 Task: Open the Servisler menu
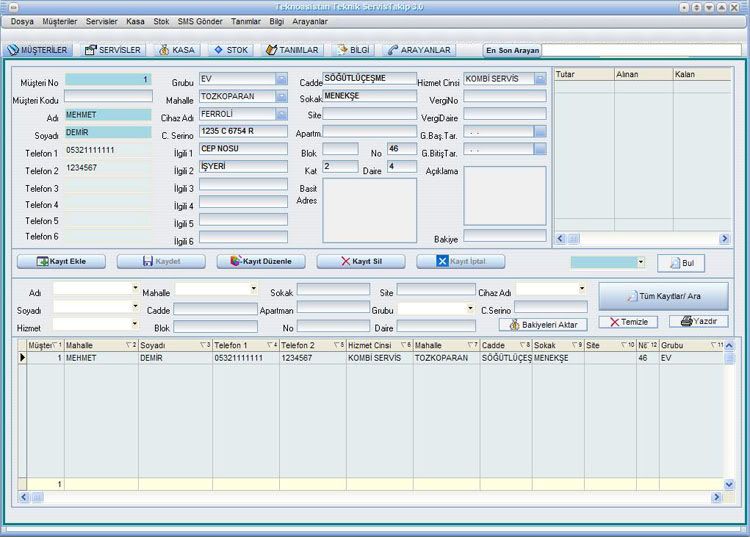click(101, 22)
